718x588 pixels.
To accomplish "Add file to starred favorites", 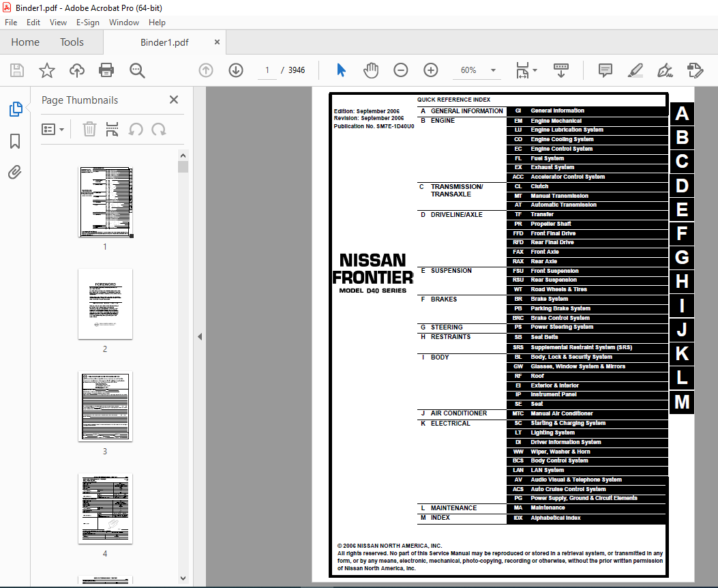I will 46,70.
